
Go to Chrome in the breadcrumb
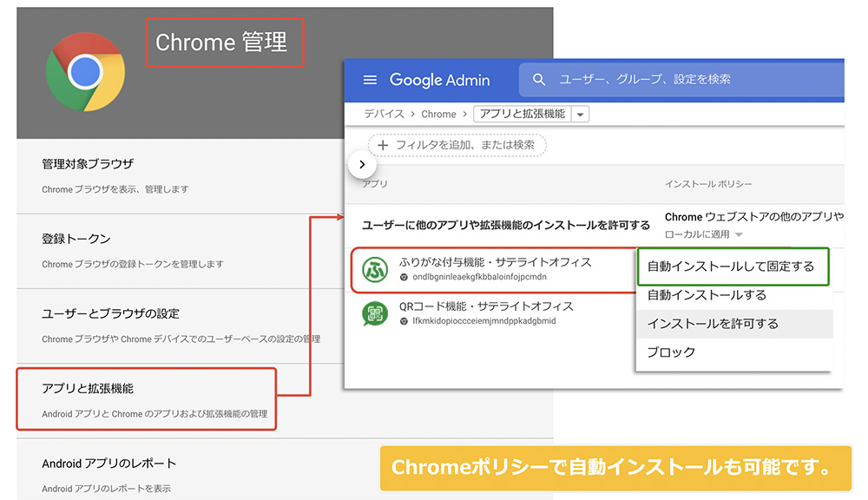[x=438, y=114]
